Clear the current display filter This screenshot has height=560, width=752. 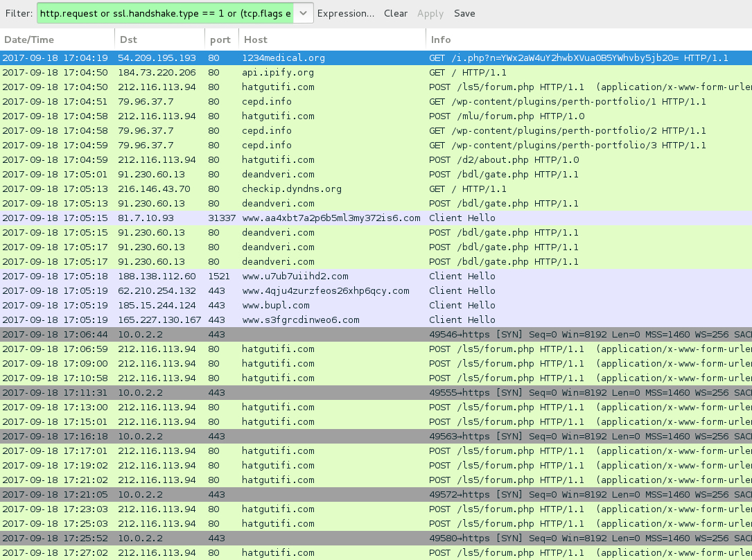tap(396, 13)
